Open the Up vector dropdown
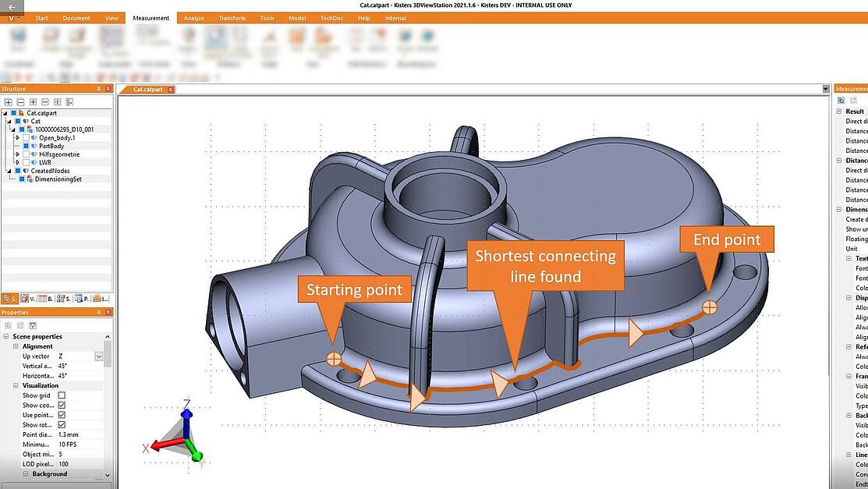The image size is (868, 489). 99,356
